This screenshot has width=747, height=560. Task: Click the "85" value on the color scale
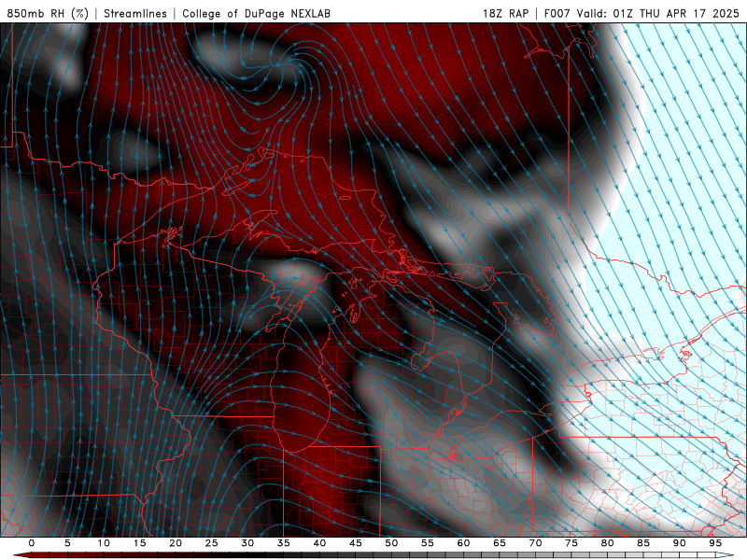(x=643, y=543)
